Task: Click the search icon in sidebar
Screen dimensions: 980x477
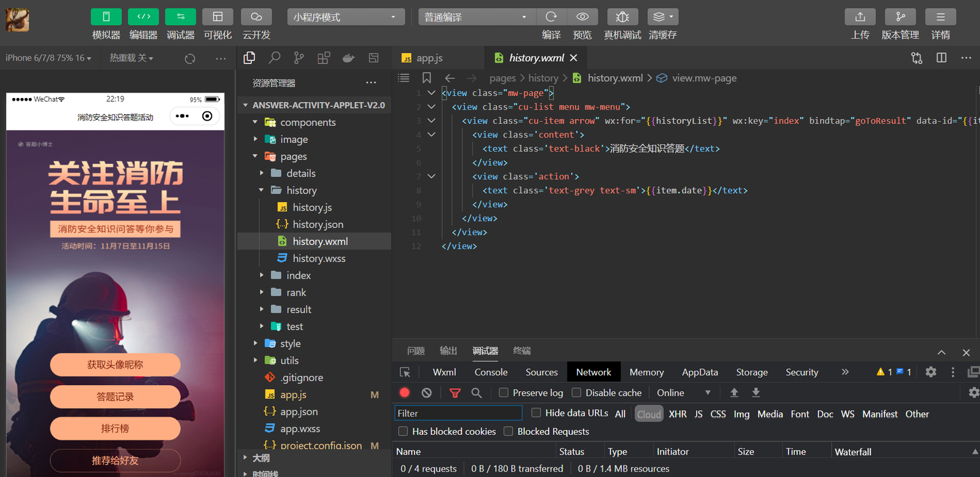Action: pos(274,58)
